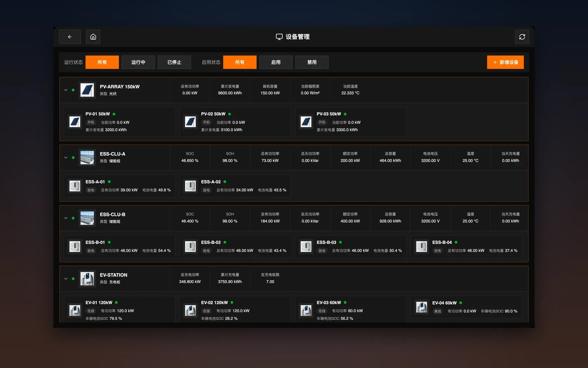Click the back arrow button
Viewport: 588px width, 368px height.
coord(70,37)
